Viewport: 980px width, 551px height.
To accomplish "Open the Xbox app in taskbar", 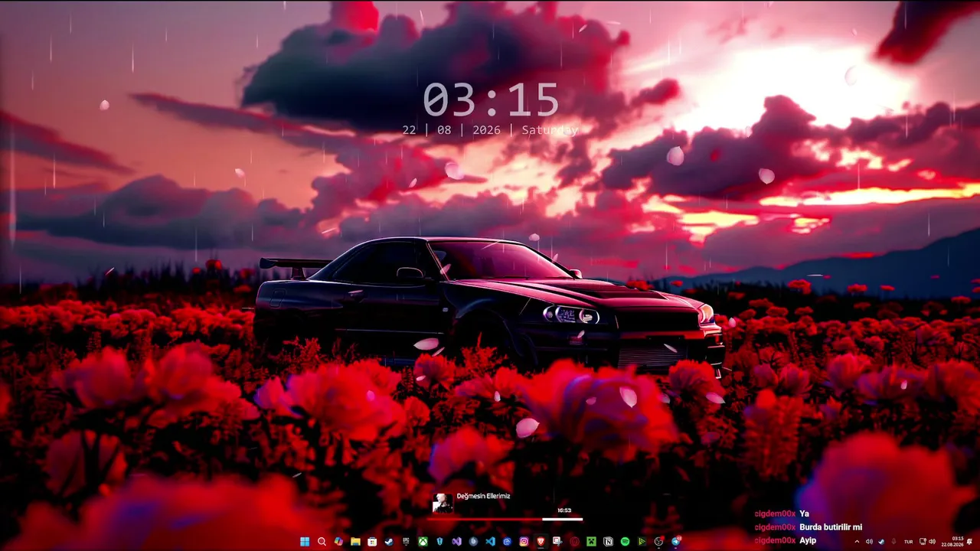I will tap(423, 542).
